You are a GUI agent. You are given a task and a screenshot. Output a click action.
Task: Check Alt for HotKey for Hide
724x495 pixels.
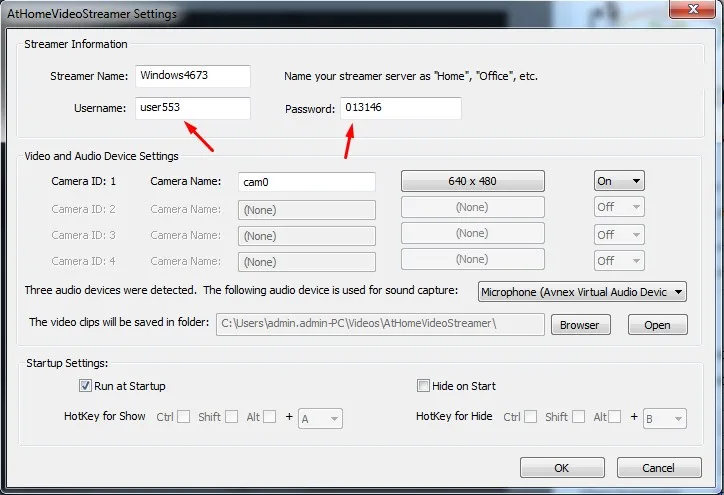(x=615, y=417)
